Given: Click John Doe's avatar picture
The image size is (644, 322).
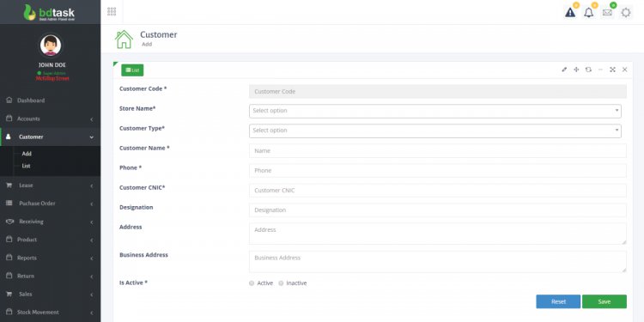Looking at the screenshot, I should (51, 46).
